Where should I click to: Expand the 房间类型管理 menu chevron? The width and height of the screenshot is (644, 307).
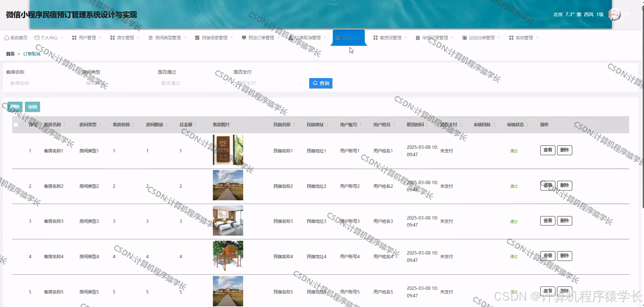tap(185, 38)
